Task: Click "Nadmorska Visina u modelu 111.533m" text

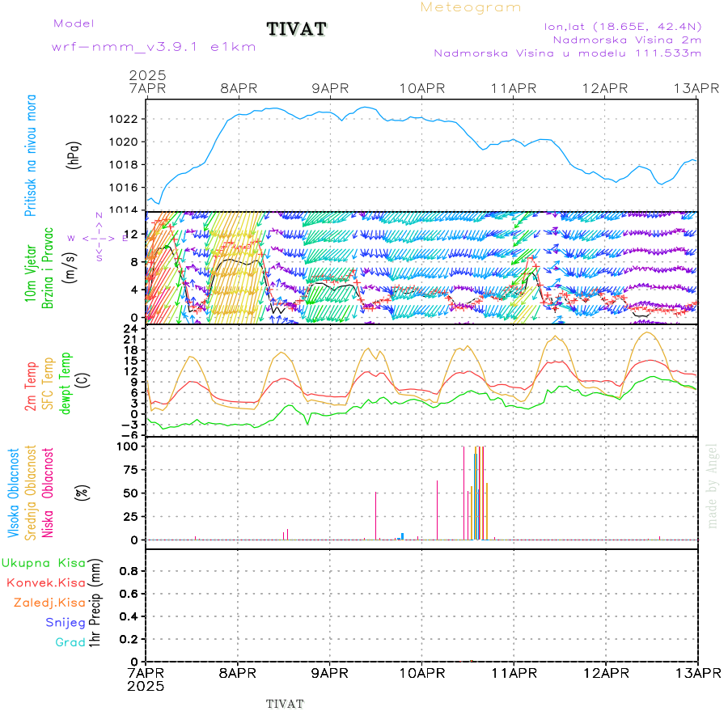Action: pos(567,53)
